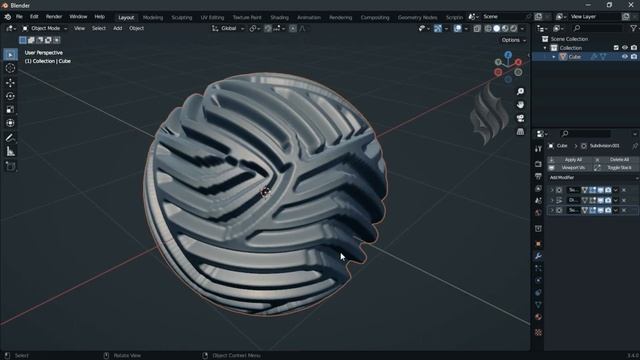
Task: Open the Scene properties tab
Action: (x=538, y=200)
